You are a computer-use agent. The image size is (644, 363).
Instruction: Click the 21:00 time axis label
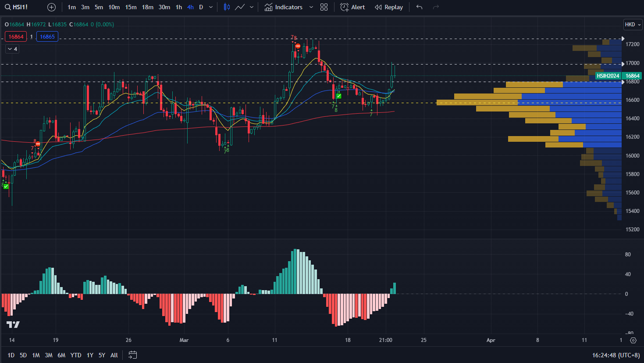386,340
